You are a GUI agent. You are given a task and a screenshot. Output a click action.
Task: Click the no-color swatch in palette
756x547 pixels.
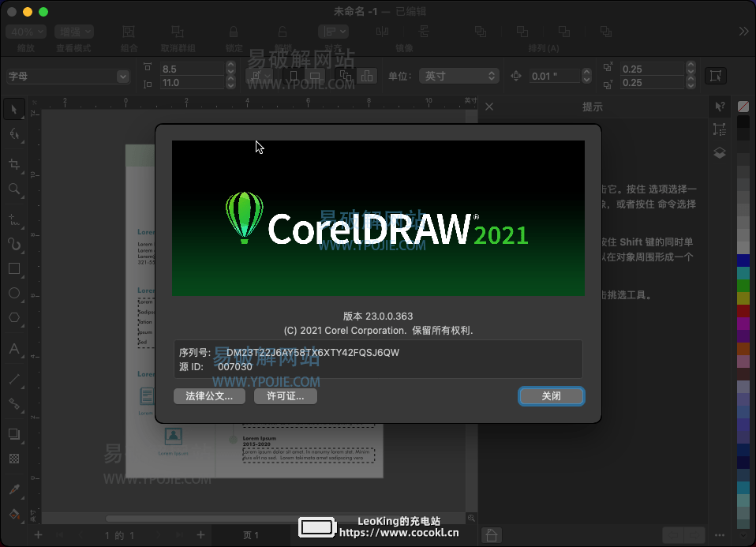click(743, 107)
